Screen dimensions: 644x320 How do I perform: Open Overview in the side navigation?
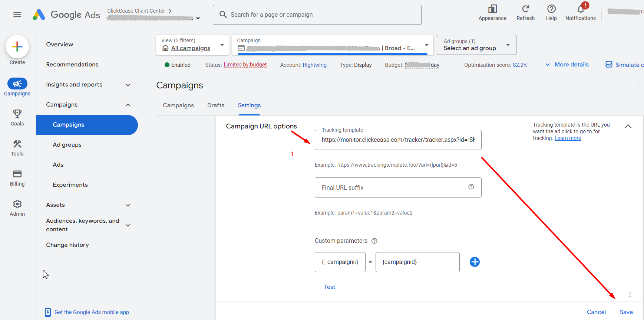point(59,45)
